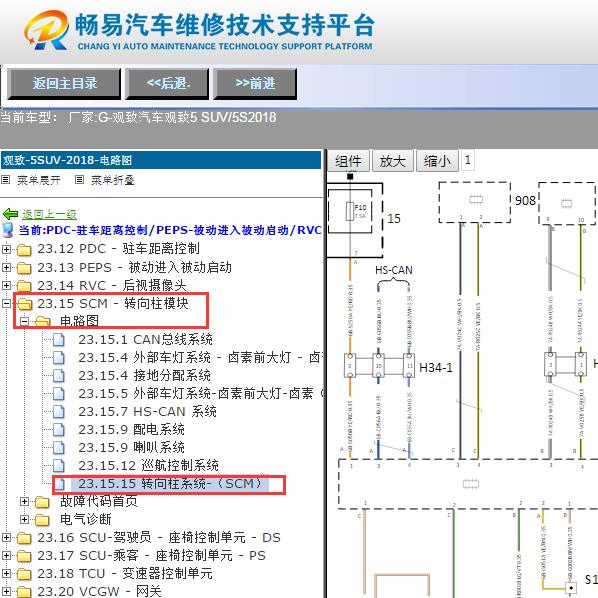Open 23.15.12 巡航控制系统 diagram
The image size is (598, 598).
(148, 466)
